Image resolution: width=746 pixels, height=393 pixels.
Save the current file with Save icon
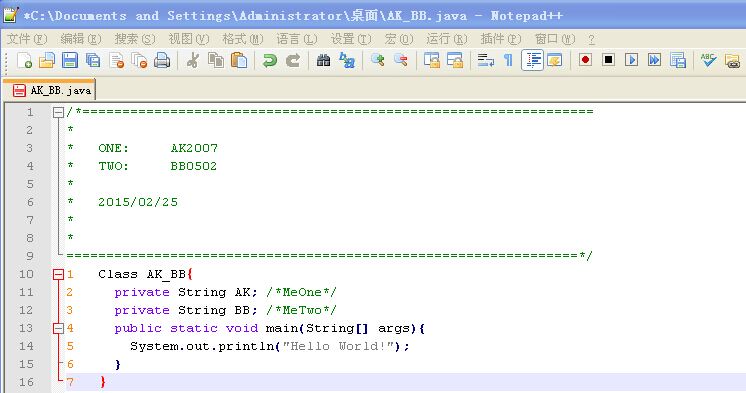69,60
